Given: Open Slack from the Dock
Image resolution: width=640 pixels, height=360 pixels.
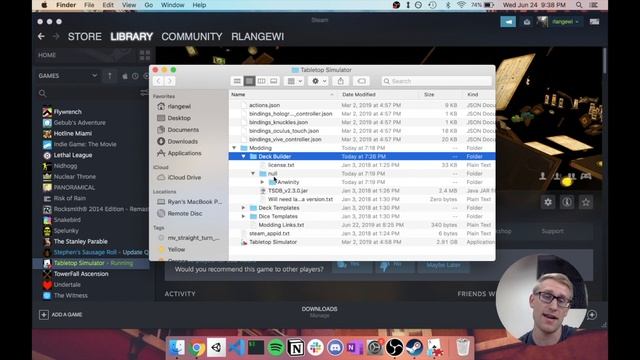Looking at the screenshot, I should click(x=316, y=348).
